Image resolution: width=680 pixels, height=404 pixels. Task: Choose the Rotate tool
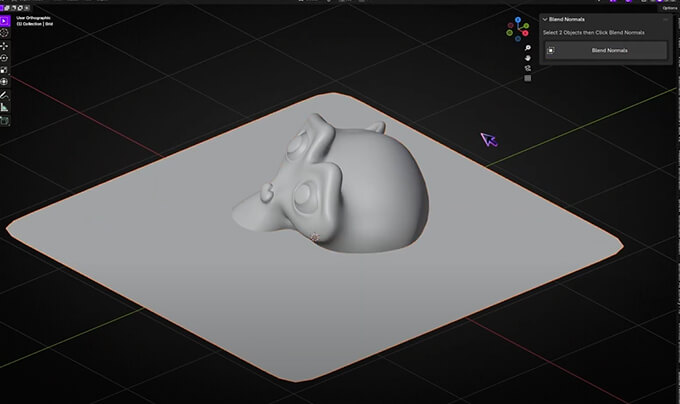point(4,58)
